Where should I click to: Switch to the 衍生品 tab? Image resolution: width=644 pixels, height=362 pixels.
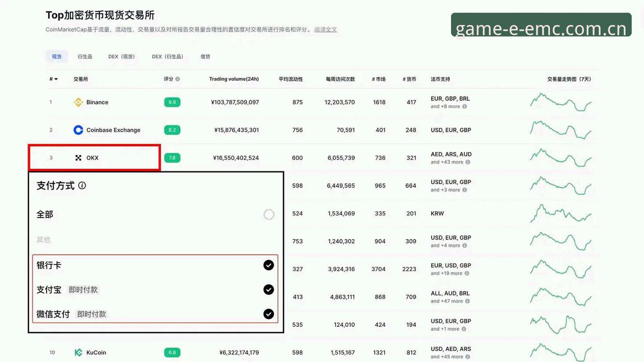tap(85, 57)
